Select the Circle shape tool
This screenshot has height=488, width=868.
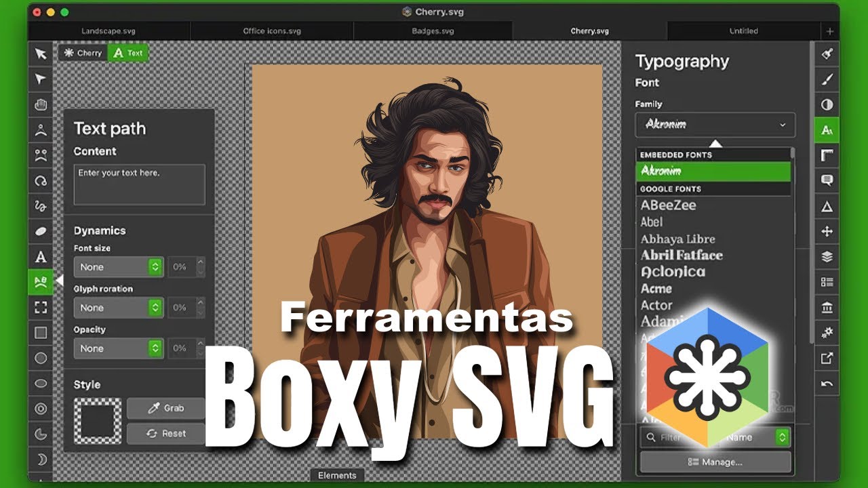click(41, 358)
